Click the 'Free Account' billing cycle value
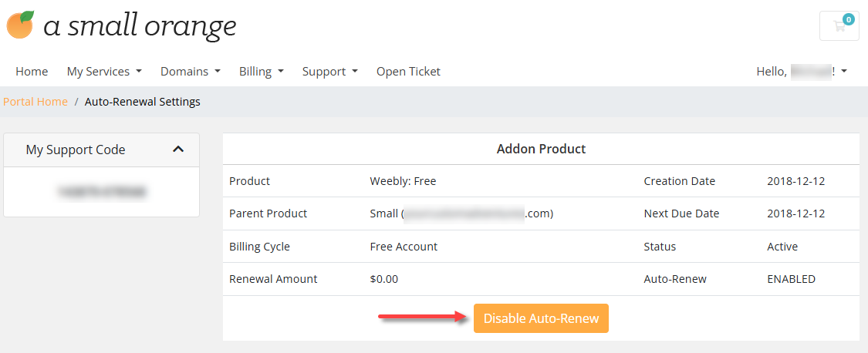Image resolution: width=868 pixels, height=353 pixels. click(x=404, y=247)
